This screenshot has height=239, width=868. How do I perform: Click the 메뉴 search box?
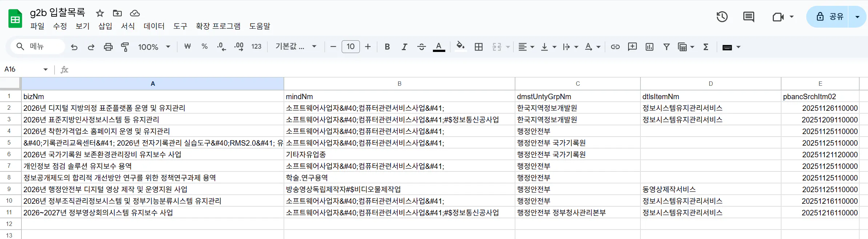[x=38, y=46]
